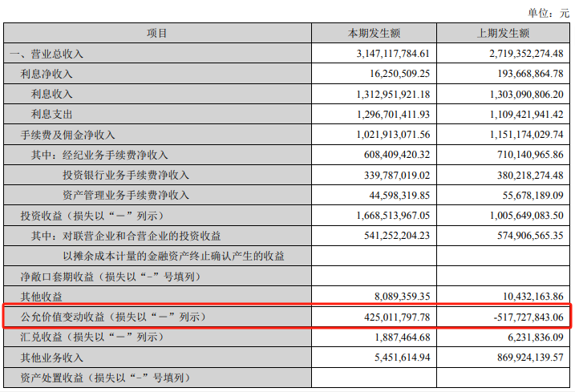Select value 6,231,836.09
The height and width of the screenshot is (392, 575).
click(536, 337)
